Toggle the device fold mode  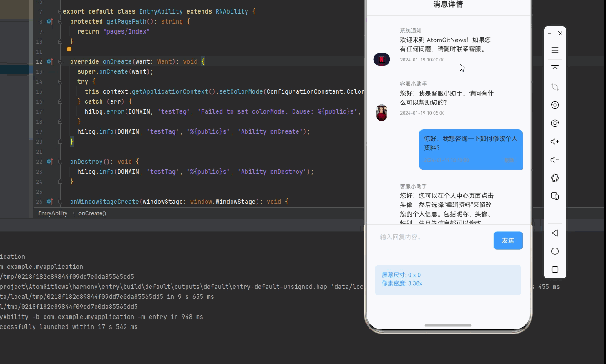(555, 196)
